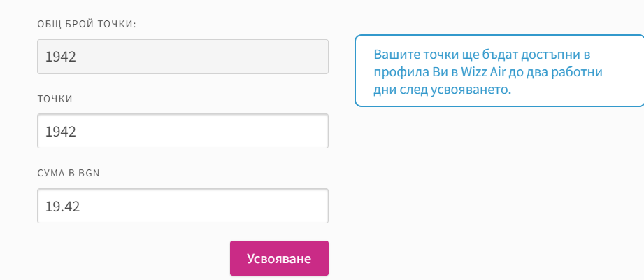Click the empty right side of the grey total field
Viewport: 644px width, 280px height.
(x=280, y=57)
